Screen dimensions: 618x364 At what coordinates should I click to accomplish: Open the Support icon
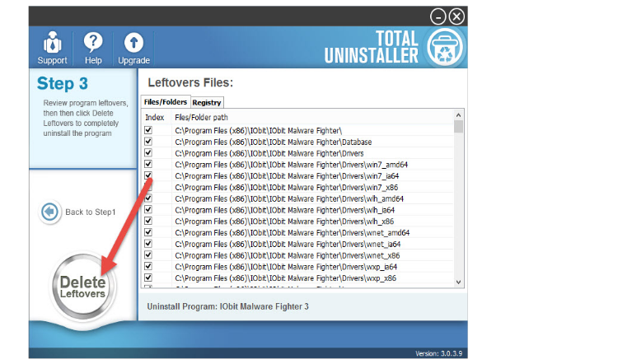(x=52, y=43)
